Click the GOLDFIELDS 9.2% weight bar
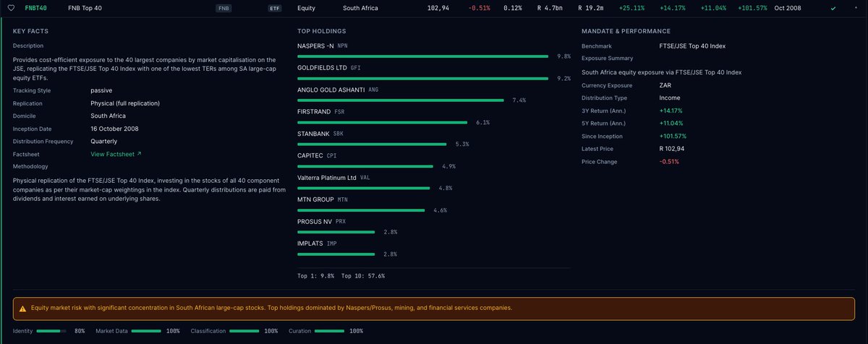868x344 pixels. point(423,78)
